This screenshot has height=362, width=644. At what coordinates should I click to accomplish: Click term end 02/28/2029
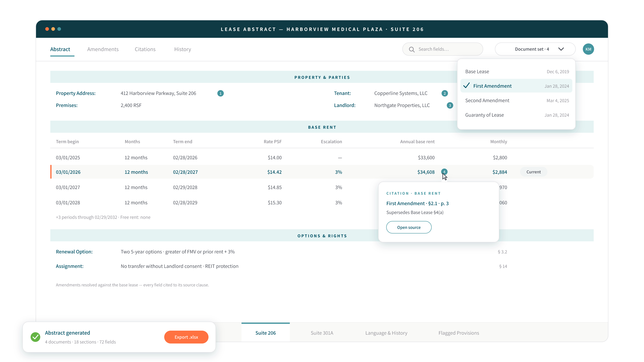[x=185, y=203]
